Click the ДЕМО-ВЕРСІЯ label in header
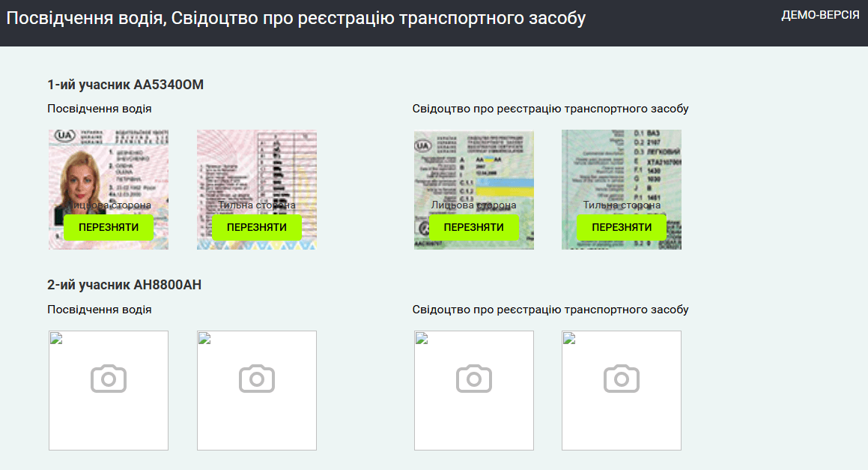Image resolution: width=868 pixels, height=470 pixels. tap(820, 15)
